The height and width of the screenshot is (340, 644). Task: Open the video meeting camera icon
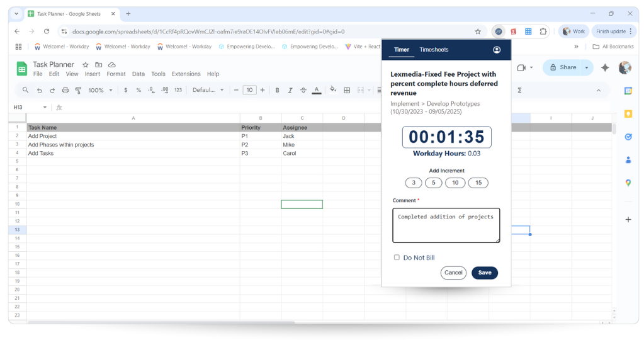point(521,67)
